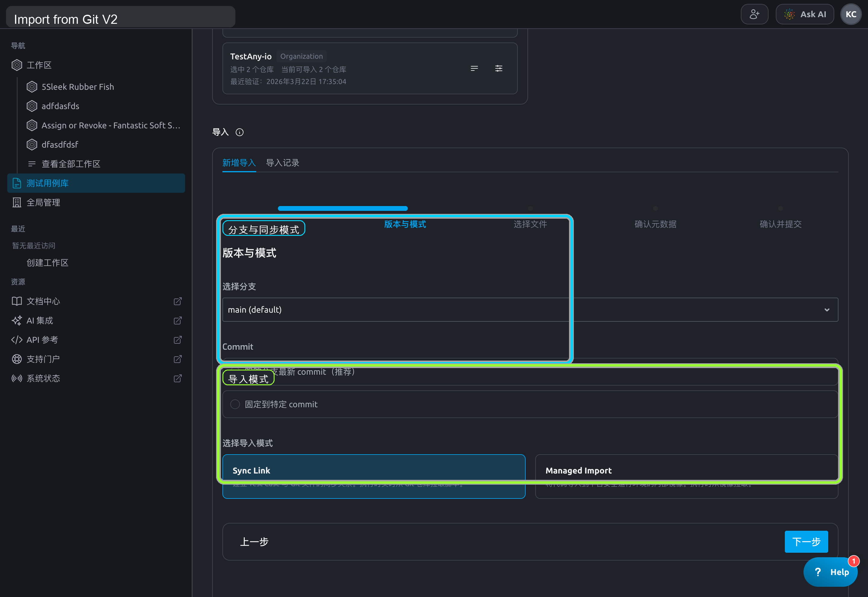Click the 下一步 button

coord(806,542)
